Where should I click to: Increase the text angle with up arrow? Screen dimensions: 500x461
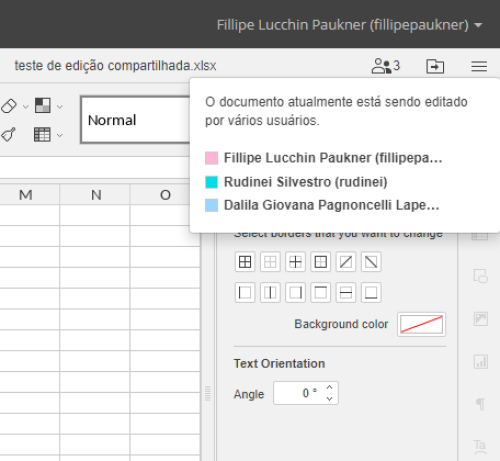pyautogui.click(x=329, y=387)
